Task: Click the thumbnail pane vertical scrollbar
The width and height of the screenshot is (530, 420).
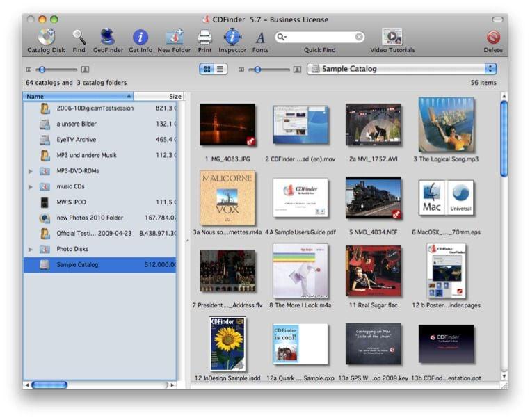Action: (x=504, y=138)
